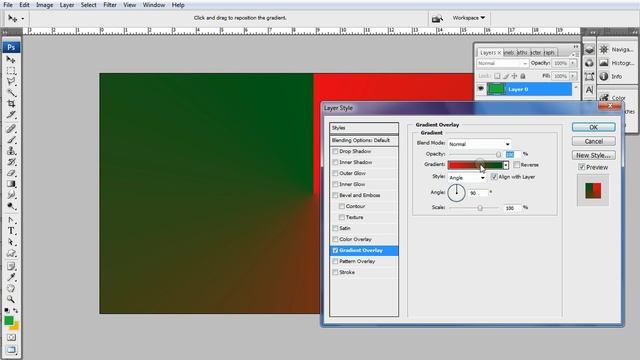Open the Navigator panel icon
The height and width of the screenshot is (360, 640).
(x=604, y=49)
